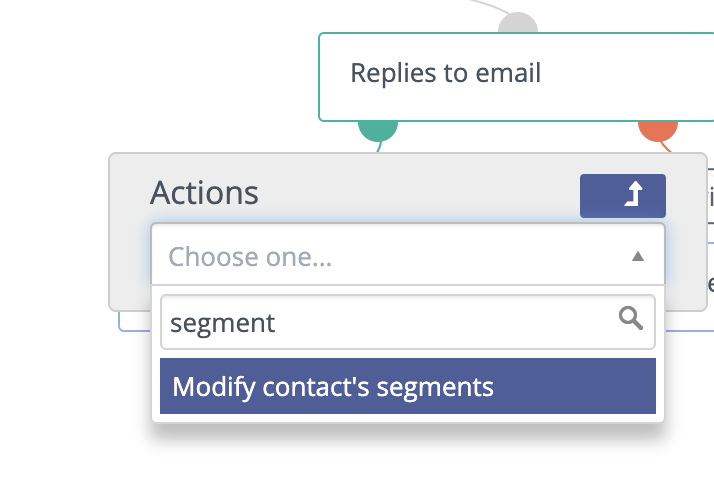Click the blue button beside the Actions title

622,196
